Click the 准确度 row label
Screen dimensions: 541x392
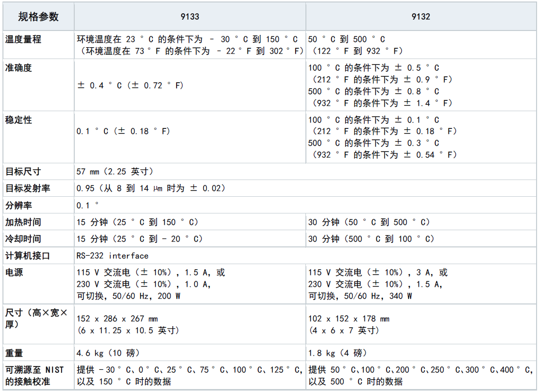click(x=19, y=68)
